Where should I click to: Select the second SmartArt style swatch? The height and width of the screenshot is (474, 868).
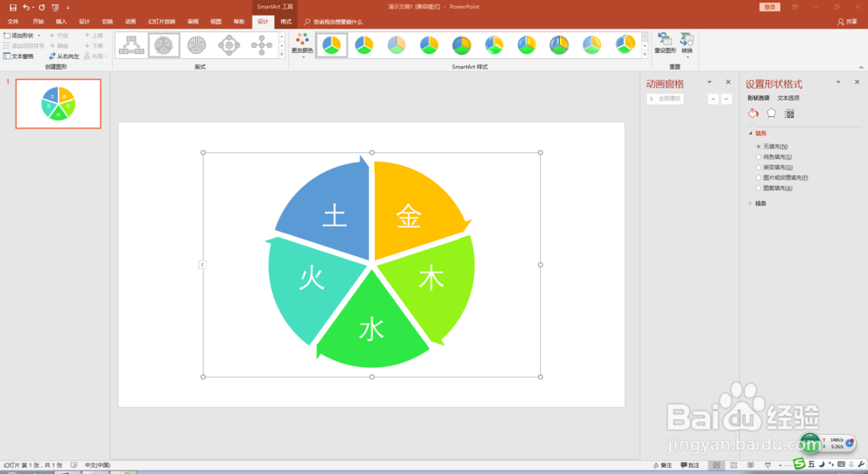pos(364,45)
